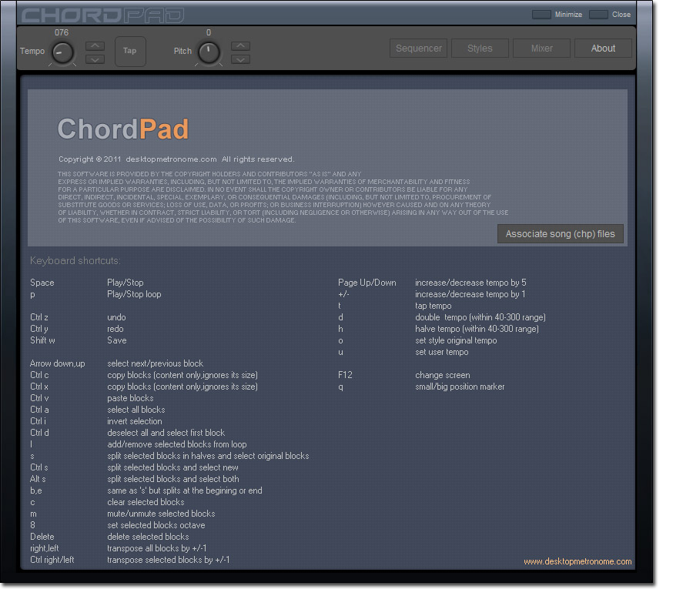Click the 'Space' shortcut key label
This screenshot has height=616, width=693.
coord(42,283)
